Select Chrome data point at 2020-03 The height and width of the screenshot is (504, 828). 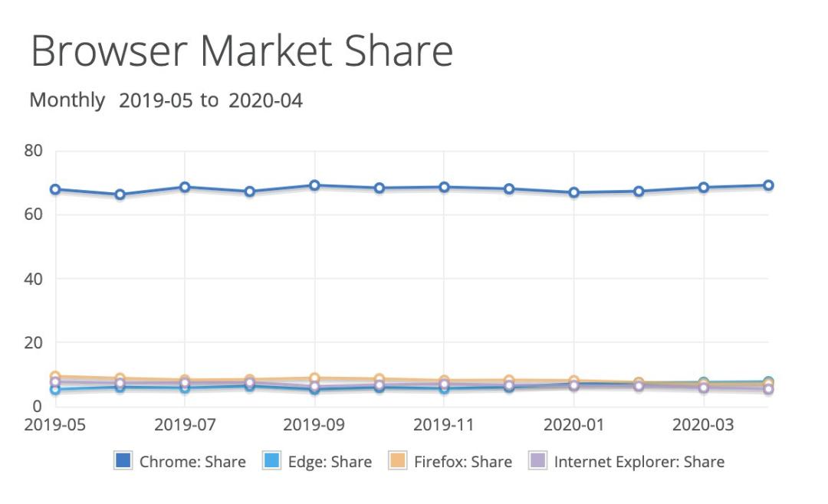coord(704,188)
